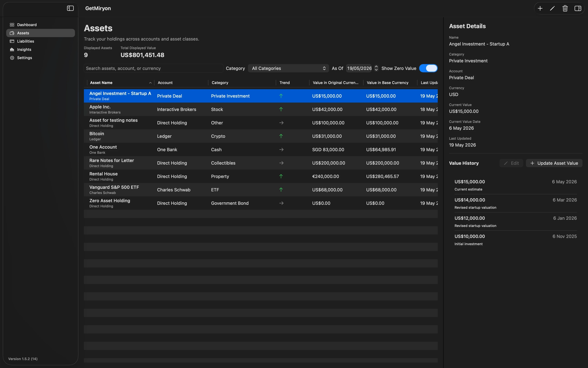Click the up trend arrow for Vanguard S&P 500 ETF
This screenshot has width=588, height=368.
click(x=281, y=190)
